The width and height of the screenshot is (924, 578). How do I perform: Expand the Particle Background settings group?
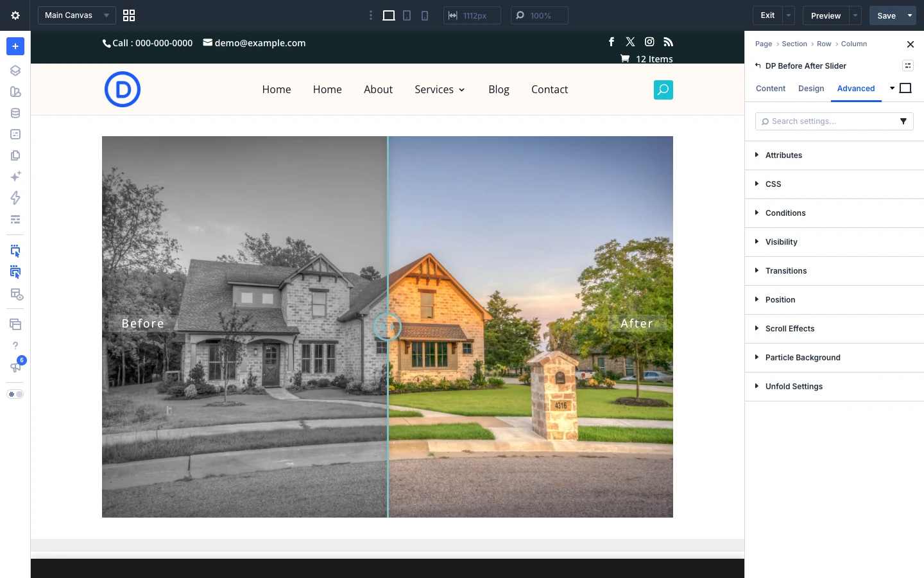point(834,358)
